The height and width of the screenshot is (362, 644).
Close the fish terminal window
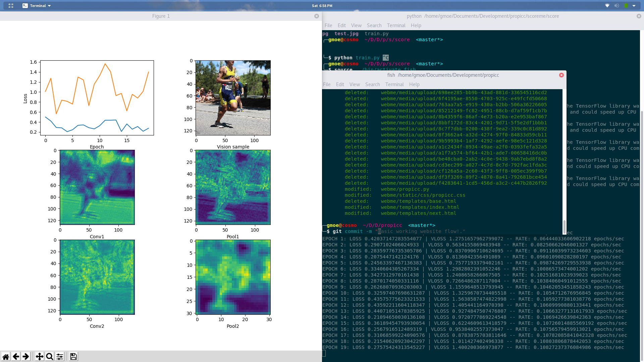pyautogui.click(x=561, y=75)
